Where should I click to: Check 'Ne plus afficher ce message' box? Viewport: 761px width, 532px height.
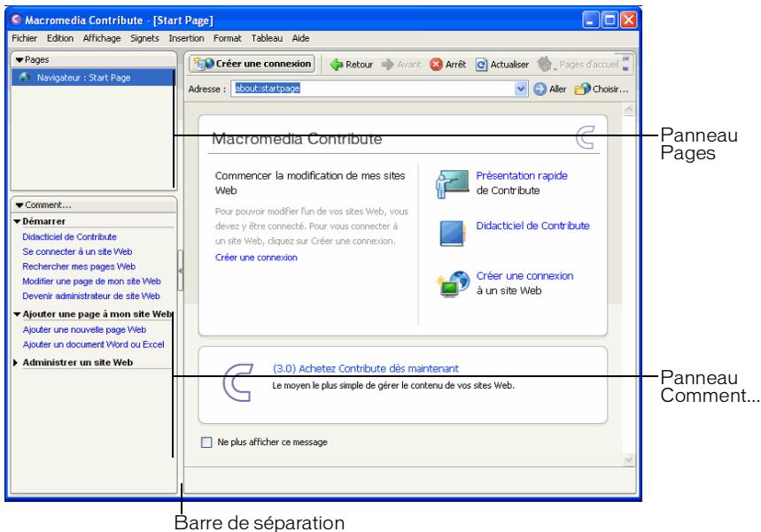(206, 443)
